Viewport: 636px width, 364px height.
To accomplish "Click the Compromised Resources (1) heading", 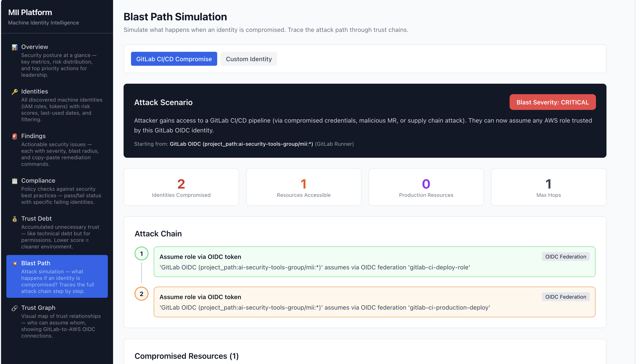I will pyautogui.click(x=186, y=356).
